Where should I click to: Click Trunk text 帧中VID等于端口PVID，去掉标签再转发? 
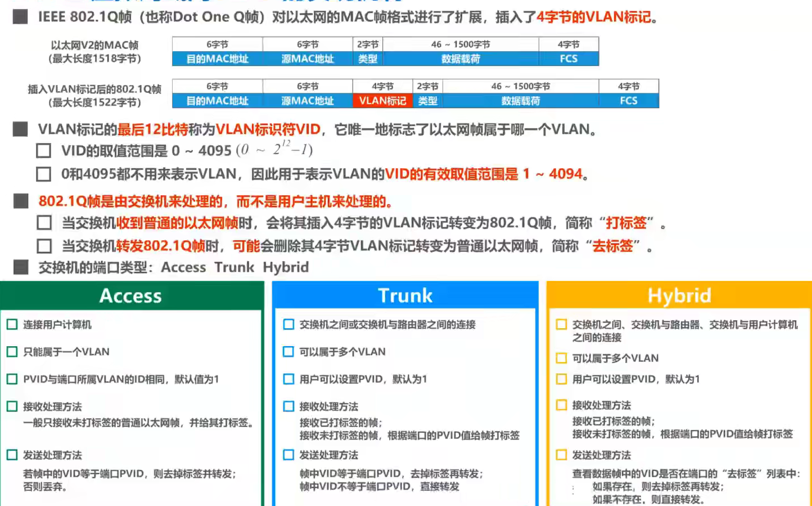[391, 474]
